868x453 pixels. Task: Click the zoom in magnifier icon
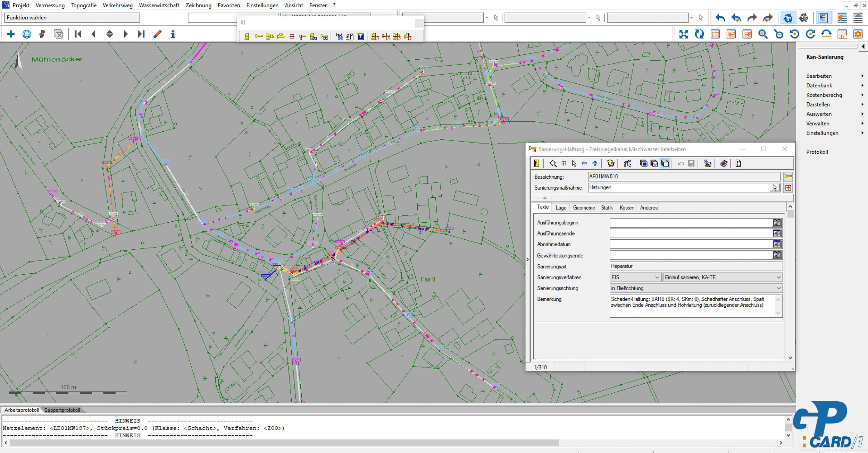click(762, 34)
